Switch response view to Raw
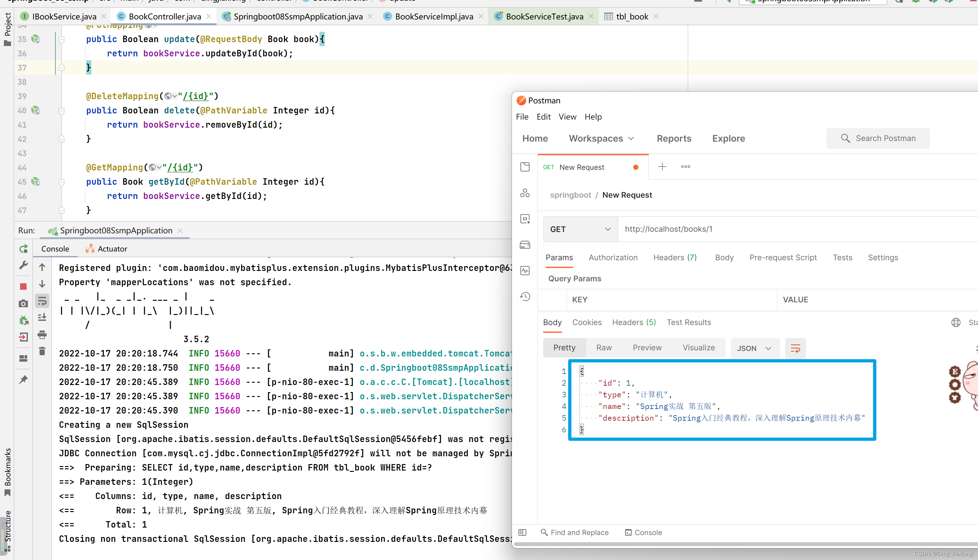 (x=604, y=348)
